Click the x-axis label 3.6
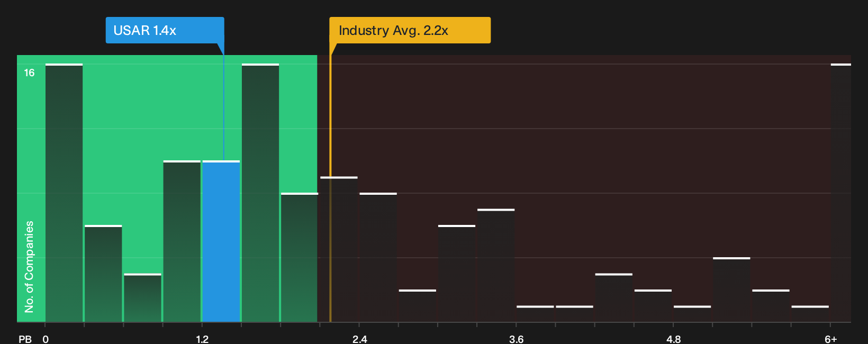Image resolution: width=868 pixels, height=344 pixels. [x=517, y=339]
